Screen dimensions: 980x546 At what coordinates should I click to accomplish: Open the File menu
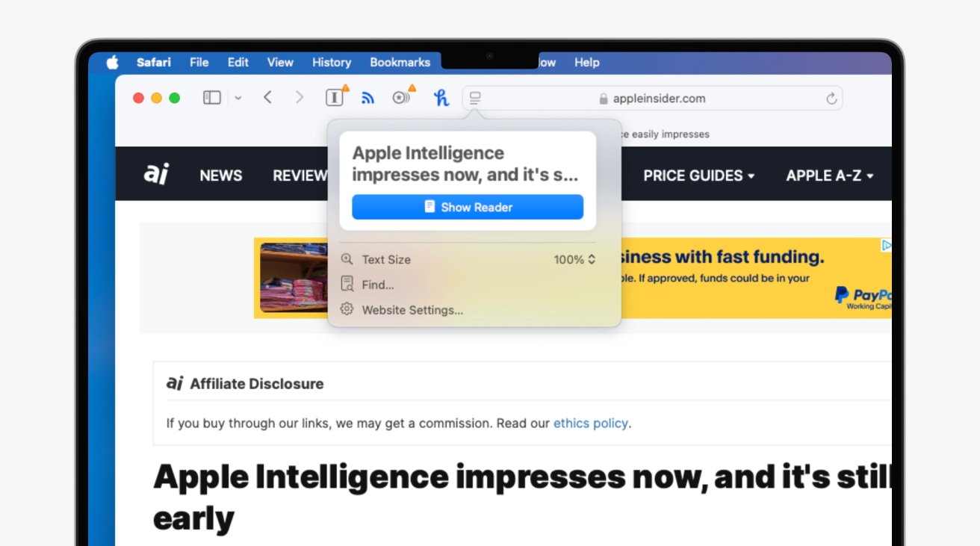pyautogui.click(x=199, y=63)
